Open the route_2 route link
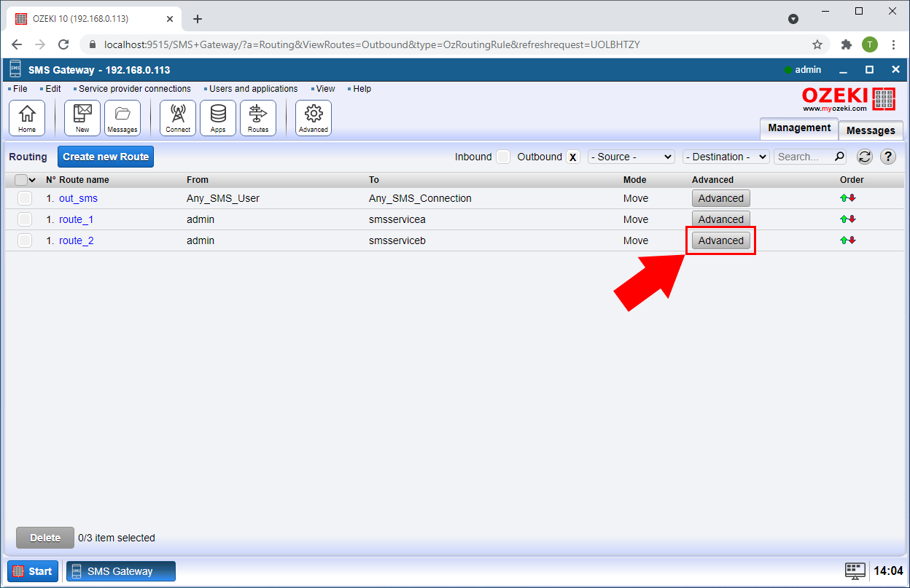Image resolution: width=910 pixels, height=588 pixels. 76,240
